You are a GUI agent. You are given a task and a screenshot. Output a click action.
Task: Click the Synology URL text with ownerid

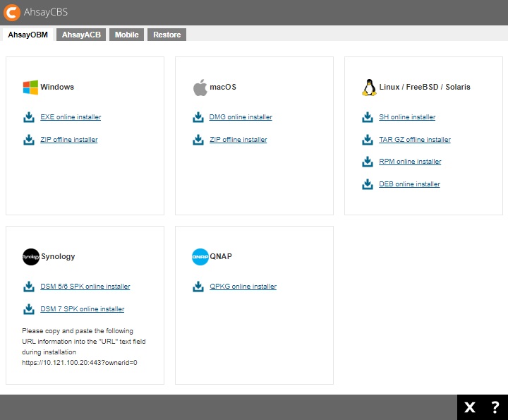coord(80,363)
